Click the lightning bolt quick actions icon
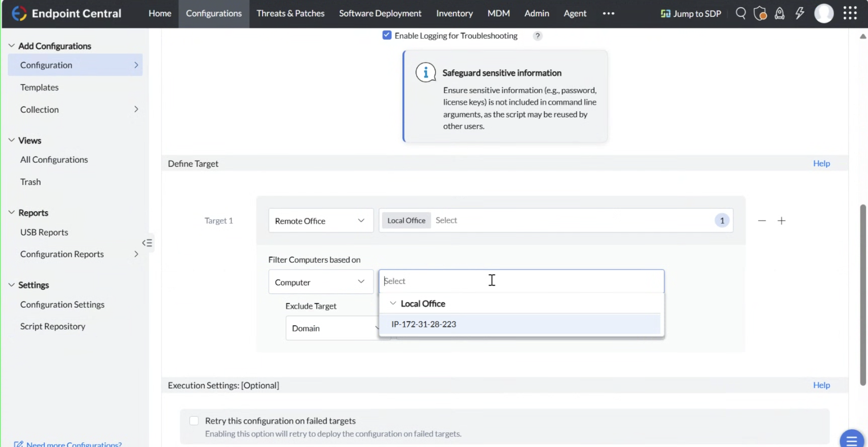This screenshot has height=447, width=868. (800, 14)
